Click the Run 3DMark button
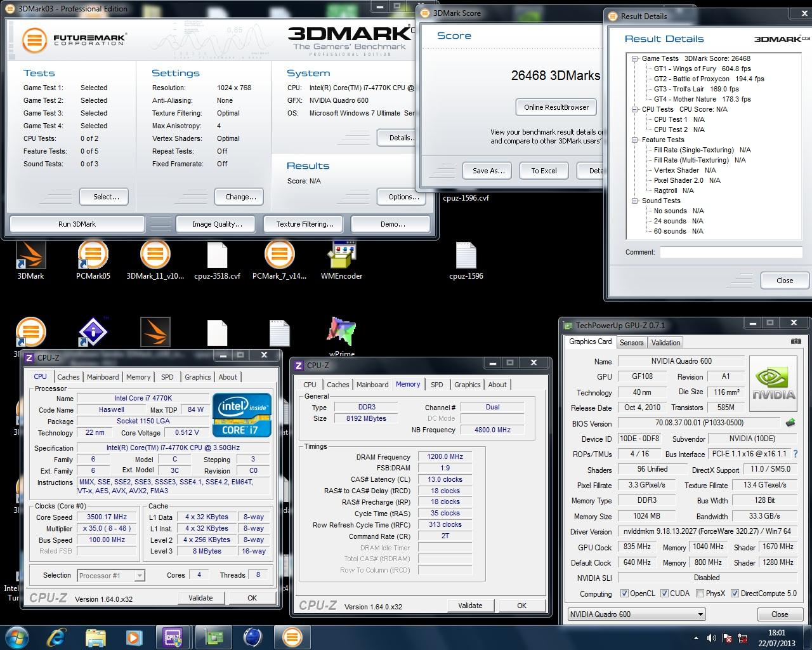812x650 pixels. pos(77,224)
